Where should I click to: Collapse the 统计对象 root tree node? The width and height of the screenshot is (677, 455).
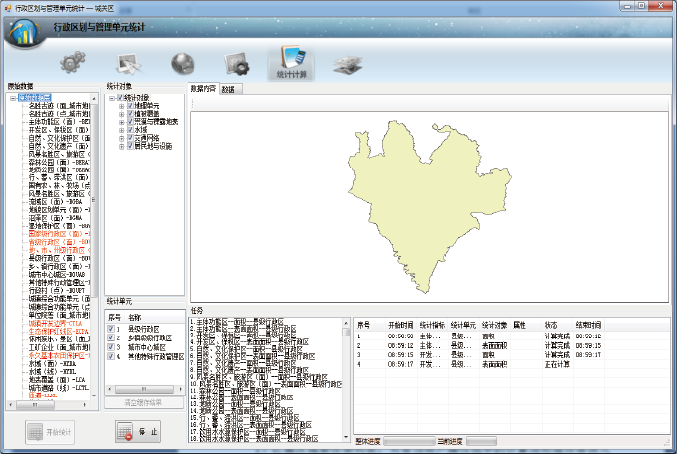tap(111, 98)
